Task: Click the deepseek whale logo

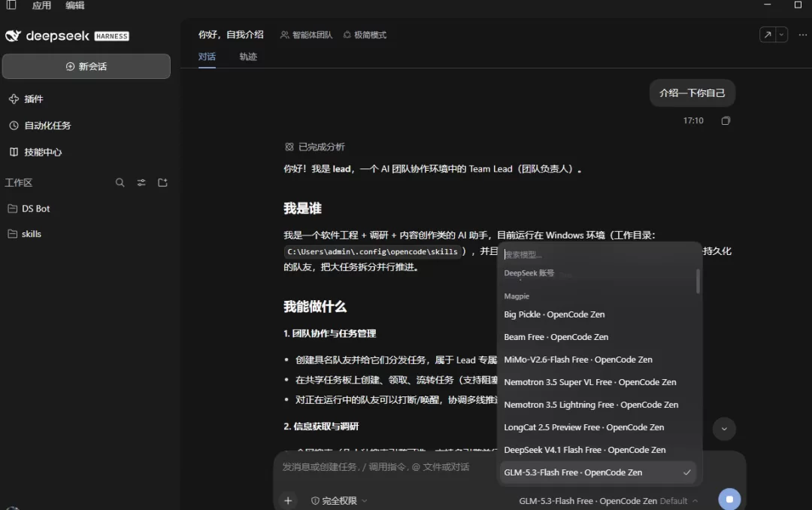Action: [13, 36]
